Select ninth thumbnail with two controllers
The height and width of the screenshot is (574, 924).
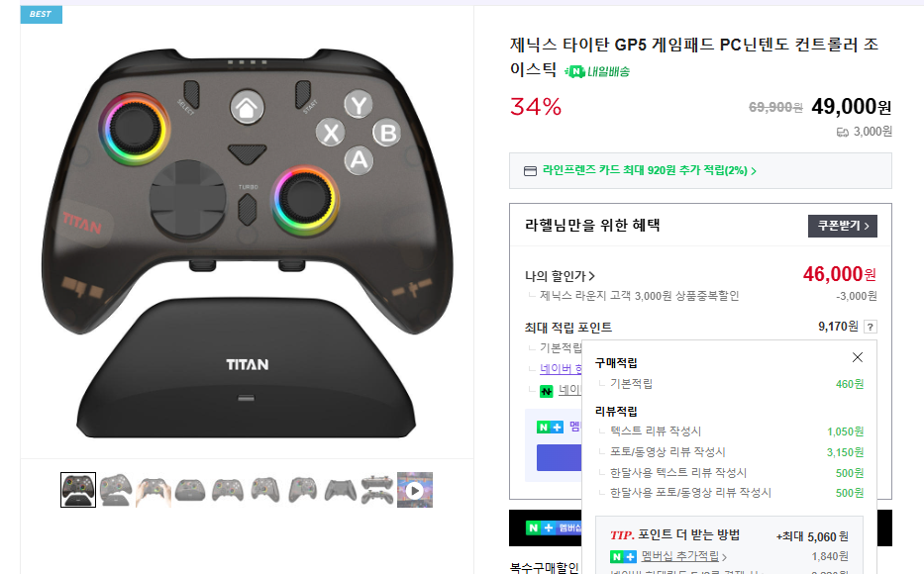[x=377, y=490]
